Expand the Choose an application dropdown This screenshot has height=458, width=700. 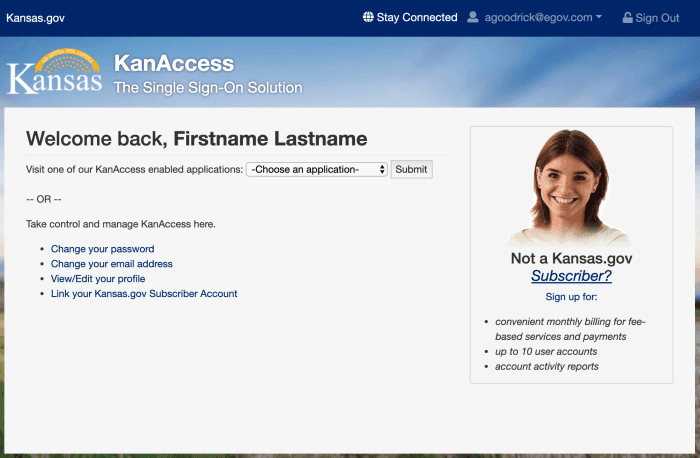pyautogui.click(x=317, y=170)
